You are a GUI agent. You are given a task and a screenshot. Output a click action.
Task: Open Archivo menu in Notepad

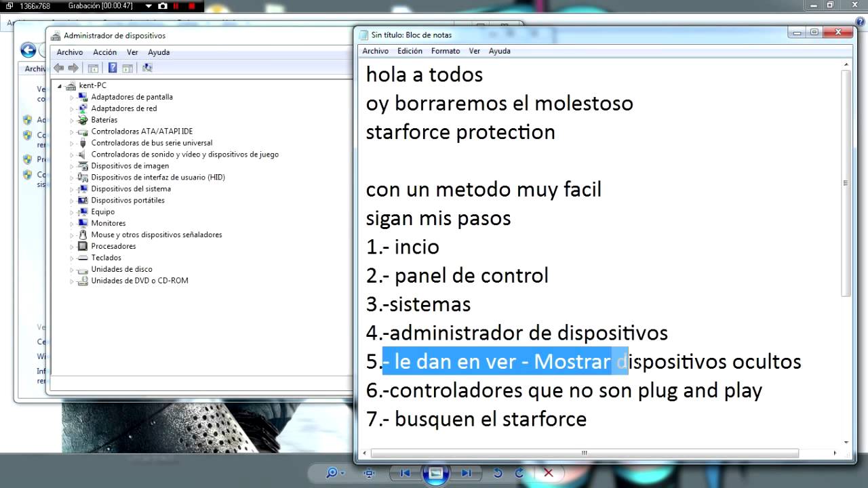376,51
